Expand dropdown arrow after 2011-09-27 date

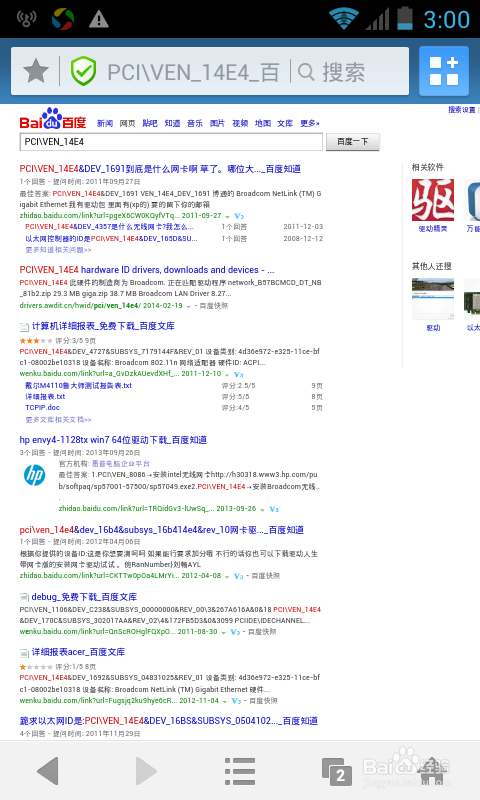(x=228, y=216)
